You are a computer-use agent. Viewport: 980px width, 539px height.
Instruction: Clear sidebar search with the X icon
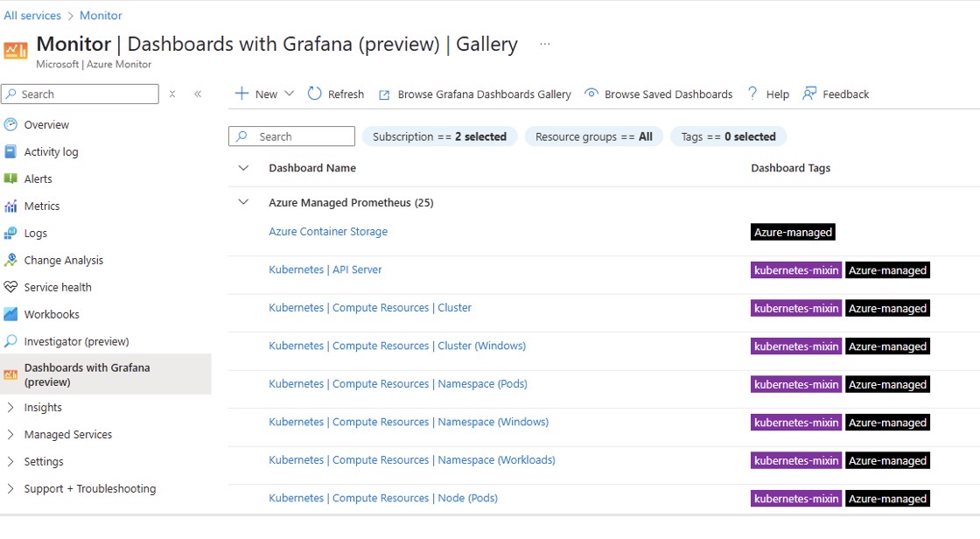(x=172, y=94)
